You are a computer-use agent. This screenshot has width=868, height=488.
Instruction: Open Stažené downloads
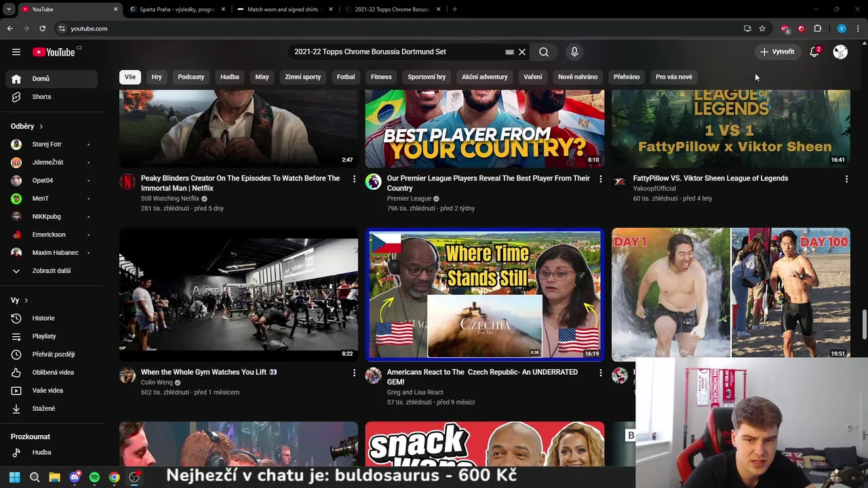[52, 408]
